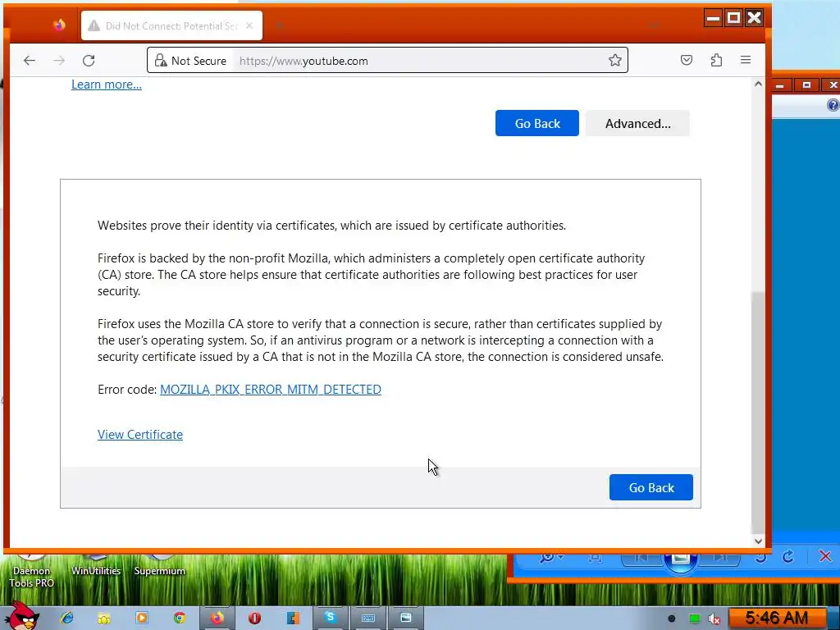Open the Firefox View icon in the tab bar
The image size is (840, 630).
click(x=59, y=25)
